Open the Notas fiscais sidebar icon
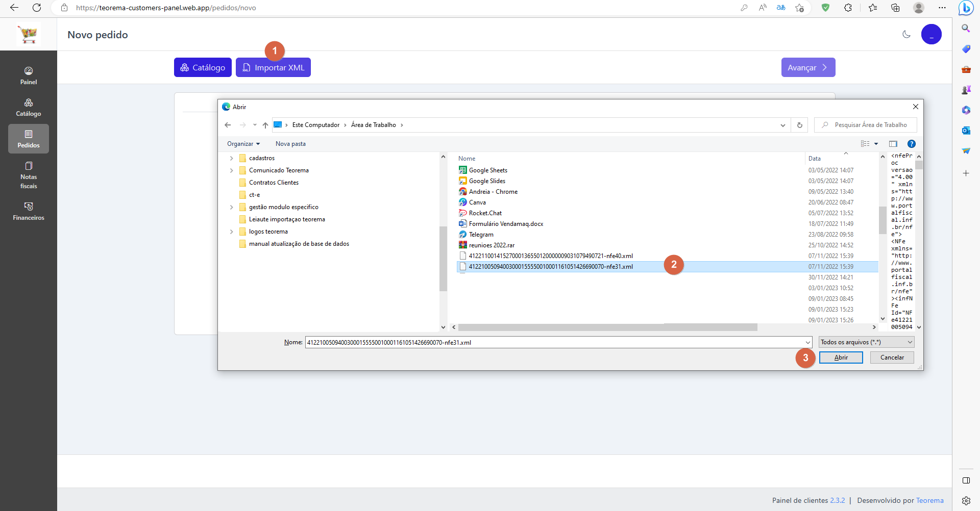This screenshot has height=511, width=980. pos(29,175)
